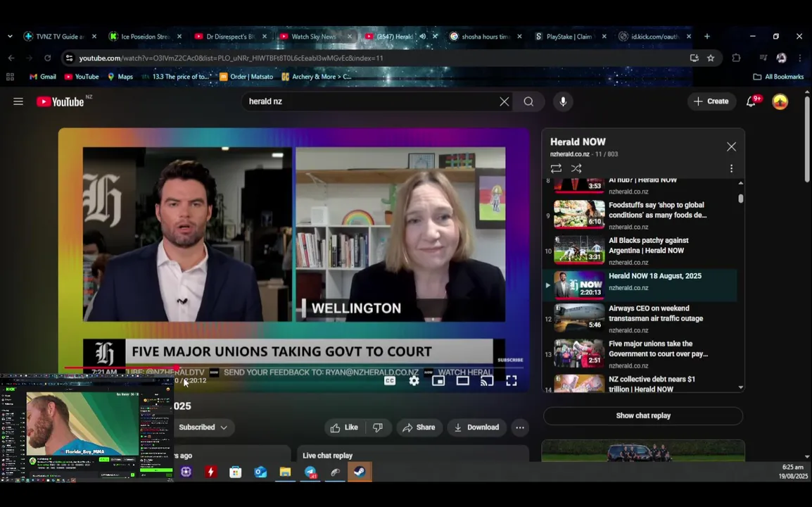Viewport: 812px width, 507px height.
Task: Download the video
Action: (x=477, y=427)
